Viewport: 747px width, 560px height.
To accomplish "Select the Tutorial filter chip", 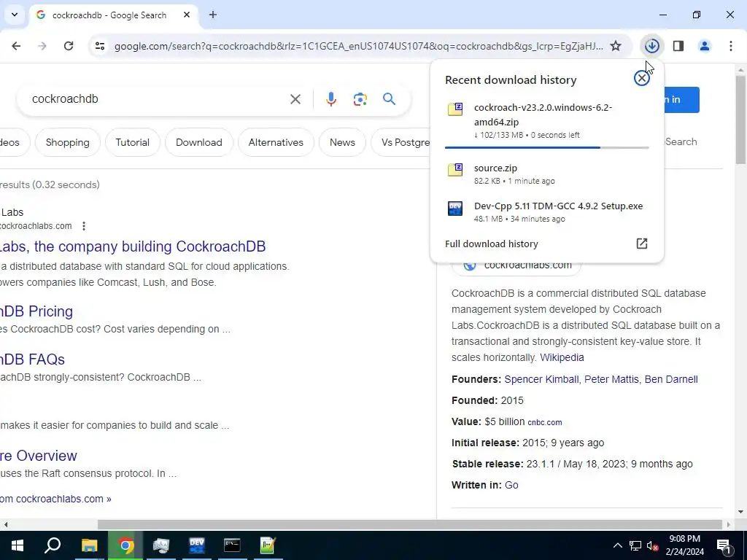I will pos(133,142).
